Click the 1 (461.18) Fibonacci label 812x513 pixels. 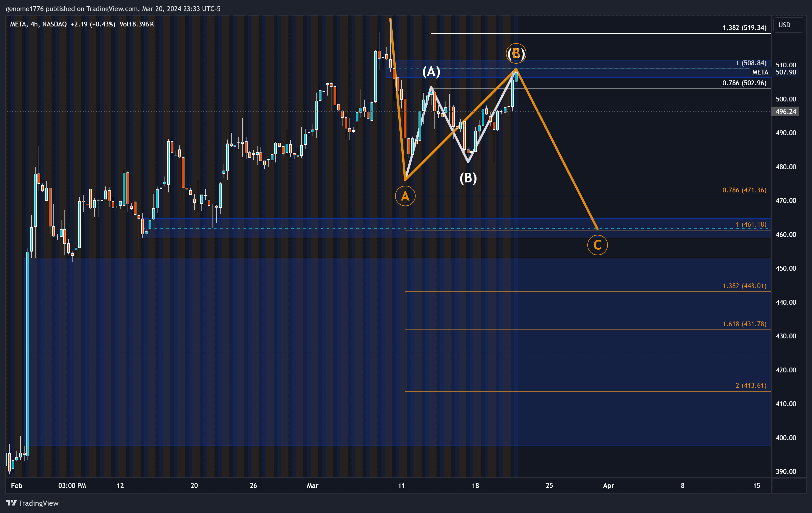pyautogui.click(x=751, y=225)
